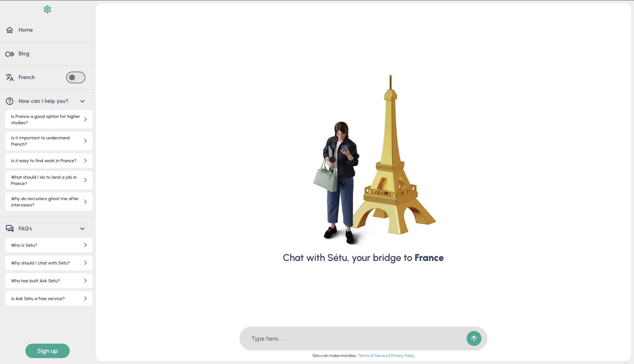
Task: Select 'Why do recruiters ghost me after interviews?'
Action: [x=49, y=202]
